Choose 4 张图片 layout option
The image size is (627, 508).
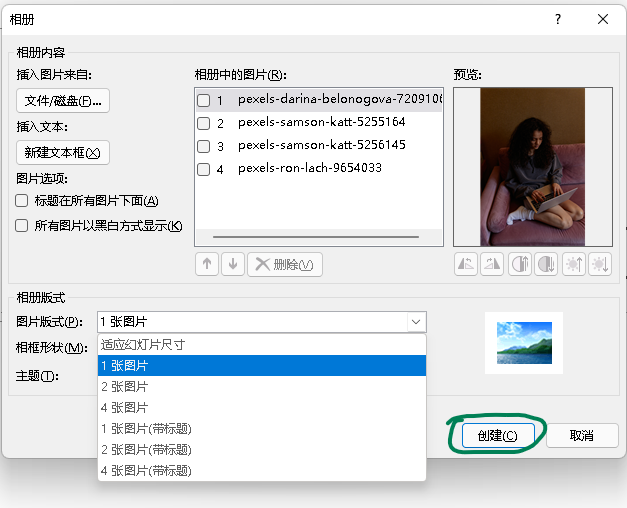point(262,408)
